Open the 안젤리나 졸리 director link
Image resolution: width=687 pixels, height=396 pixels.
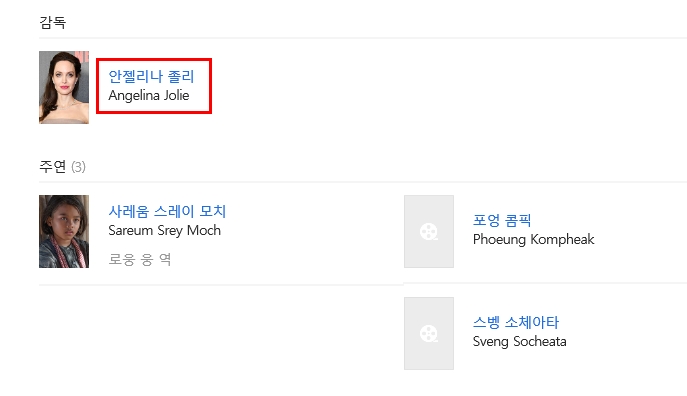(151, 77)
